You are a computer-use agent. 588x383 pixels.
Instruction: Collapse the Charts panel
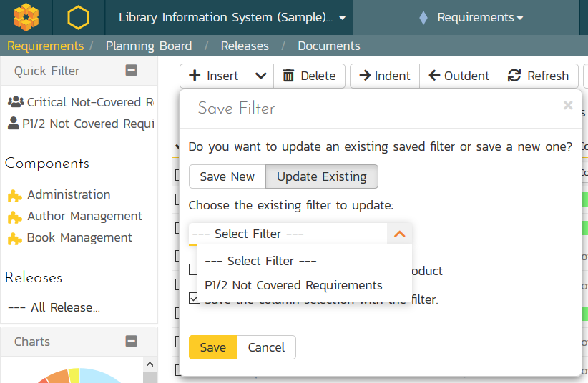point(131,342)
